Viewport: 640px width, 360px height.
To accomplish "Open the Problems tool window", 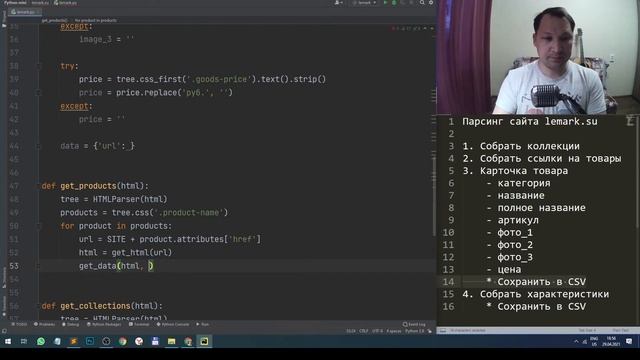I will click(44, 324).
